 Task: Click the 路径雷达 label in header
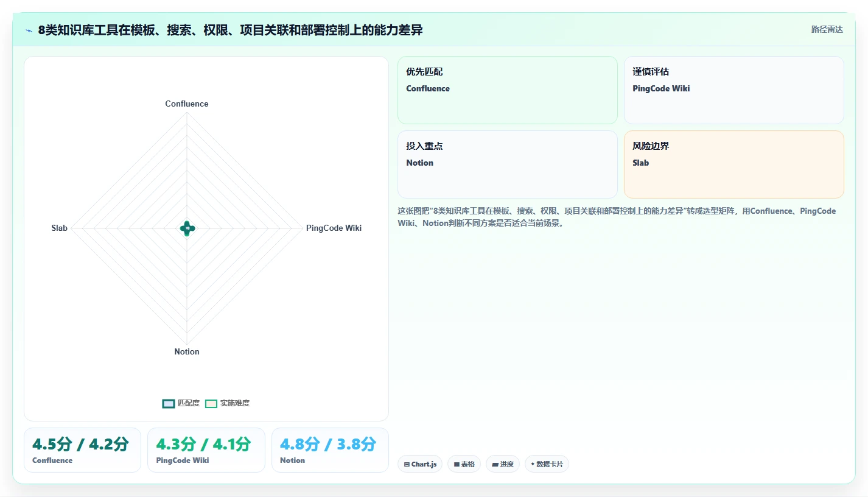(827, 29)
